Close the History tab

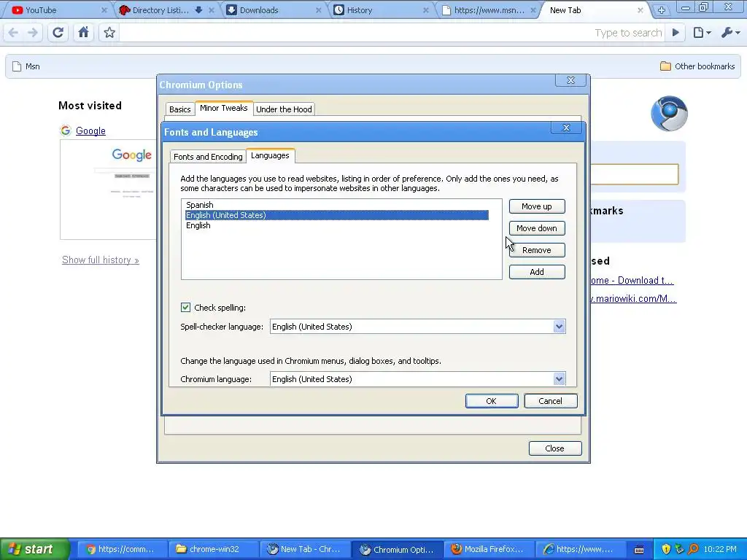pyautogui.click(x=426, y=10)
